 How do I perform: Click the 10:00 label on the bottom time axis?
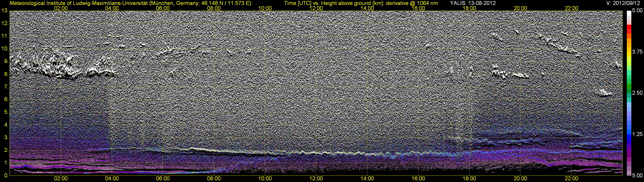click(x=265, y=179)
